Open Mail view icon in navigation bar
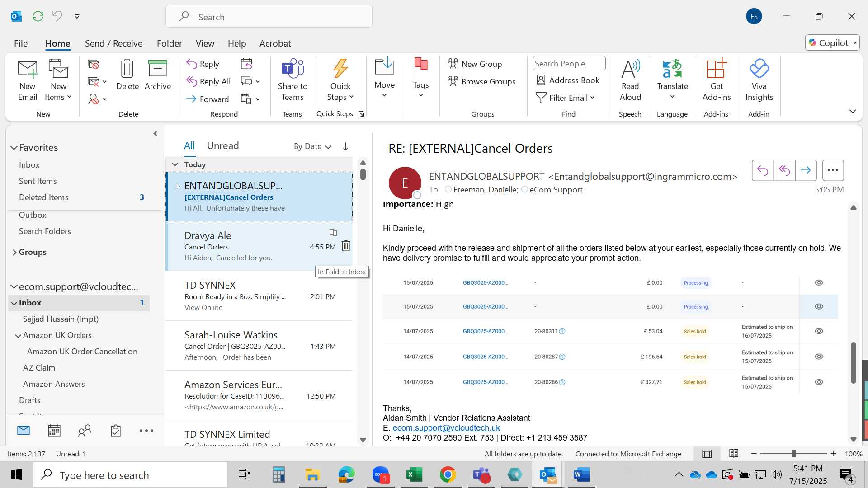 pyautogui.click(x=24, y=431)
